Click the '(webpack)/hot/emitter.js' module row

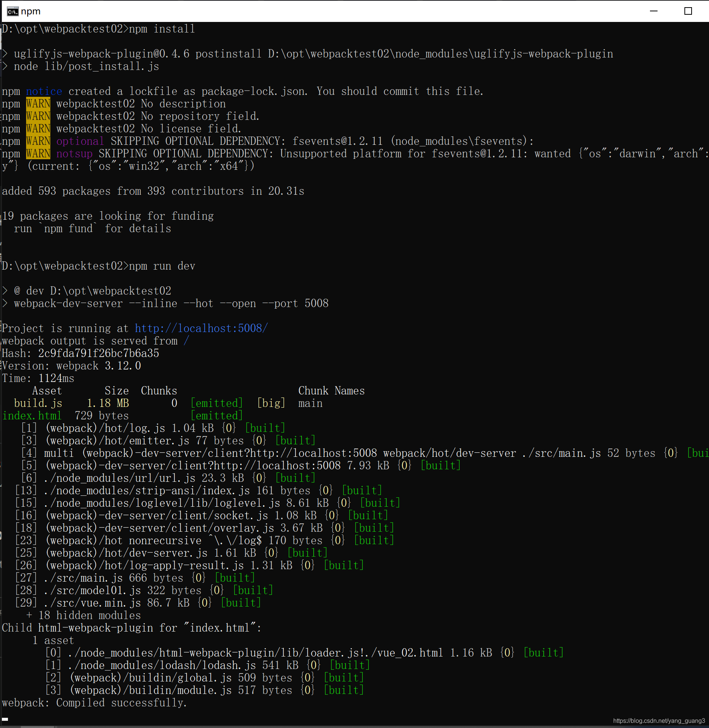168,441
